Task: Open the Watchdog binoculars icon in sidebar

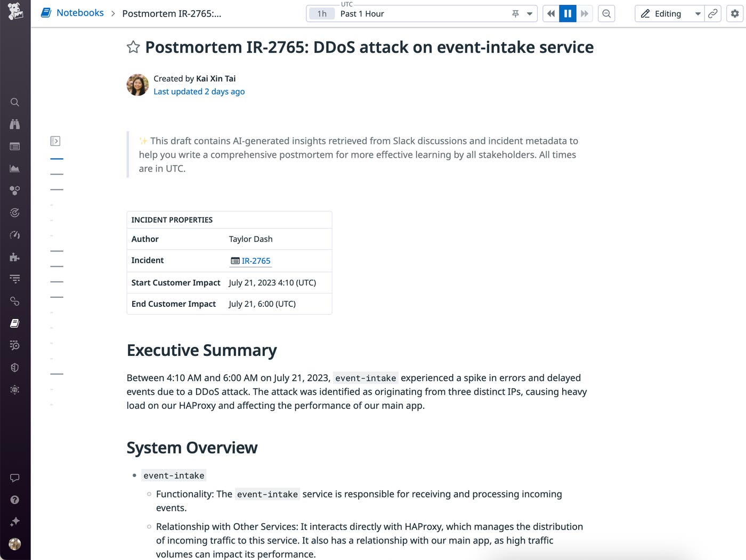Action: coord(14,124)
